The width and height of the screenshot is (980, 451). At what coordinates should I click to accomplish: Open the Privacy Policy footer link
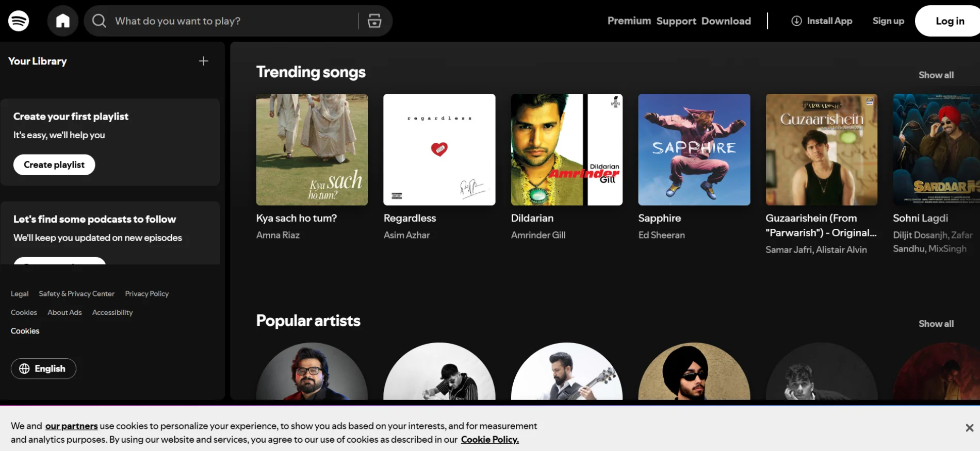point(147,294)
